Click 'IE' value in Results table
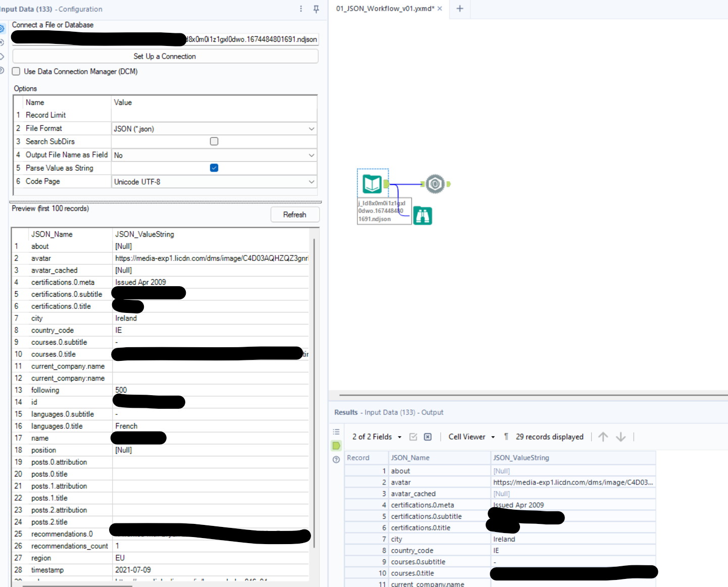Image resolution: width=728 pixels, height=587 pixels. (x=496, y=551)
